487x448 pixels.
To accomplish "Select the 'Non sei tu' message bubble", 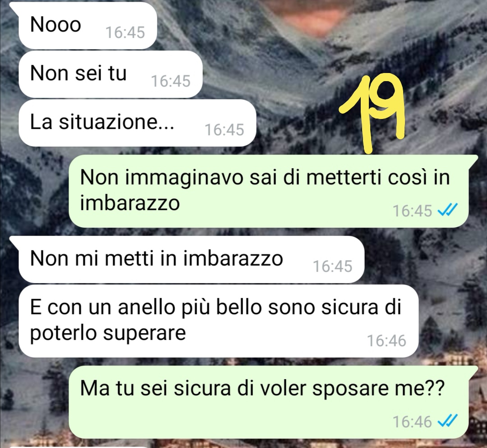I will [110, 74].
